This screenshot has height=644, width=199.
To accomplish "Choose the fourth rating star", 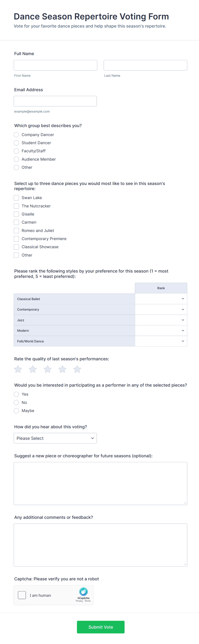I will [62, 369].
